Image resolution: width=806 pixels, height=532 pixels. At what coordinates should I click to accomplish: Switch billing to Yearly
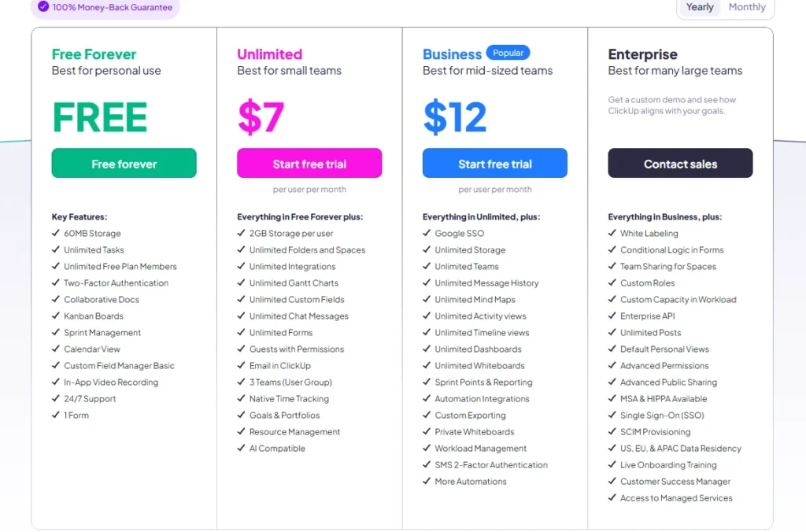[700, 7]
